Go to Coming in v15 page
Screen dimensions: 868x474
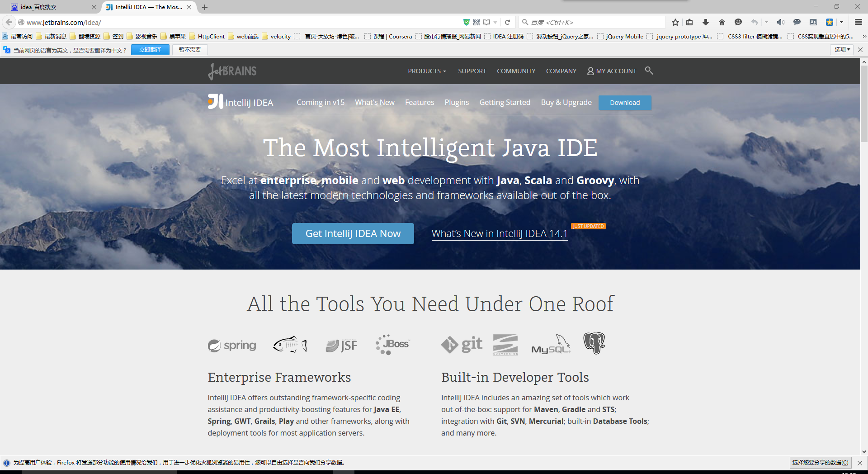pos(321,102)
